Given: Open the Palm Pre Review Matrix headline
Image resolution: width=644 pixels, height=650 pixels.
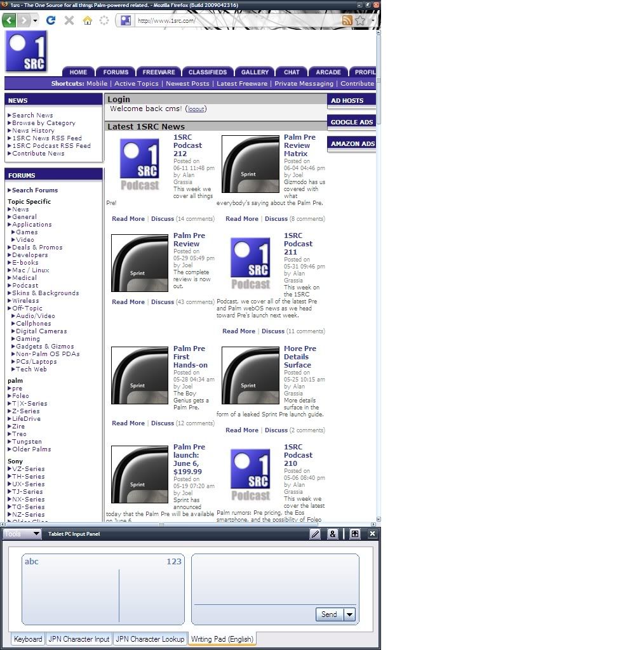Looking at the screenshot, I should pyautogui.click(x=299, y=145).
